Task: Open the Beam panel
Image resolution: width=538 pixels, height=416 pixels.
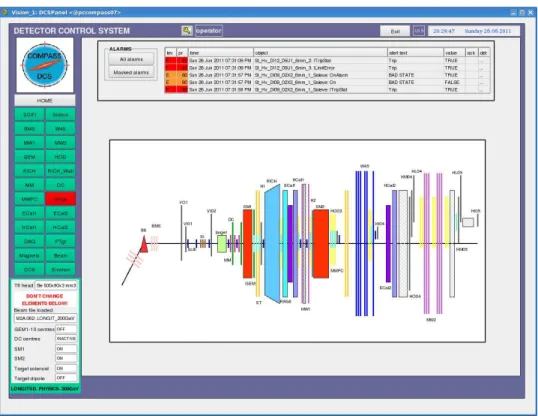Action: (x=60, y=255)
